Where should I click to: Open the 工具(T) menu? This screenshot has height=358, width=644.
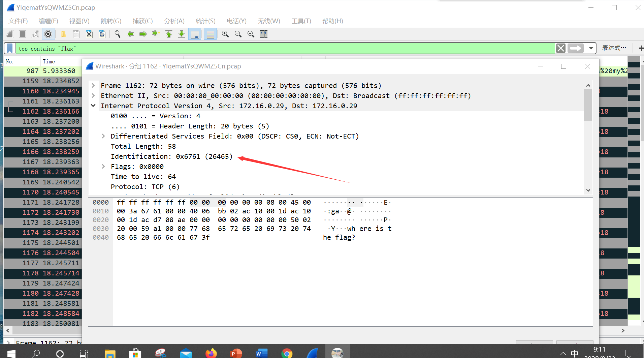click(301, 21)
